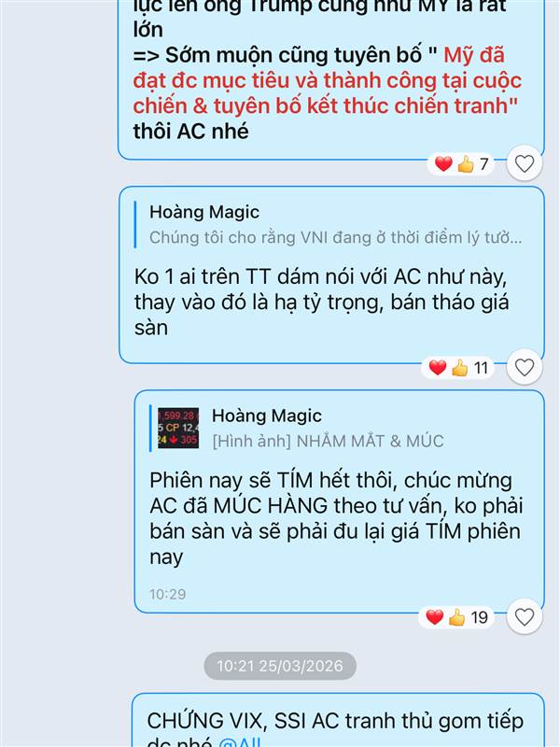
Task: Click the @All mention link
Action: tap(240, 742)
